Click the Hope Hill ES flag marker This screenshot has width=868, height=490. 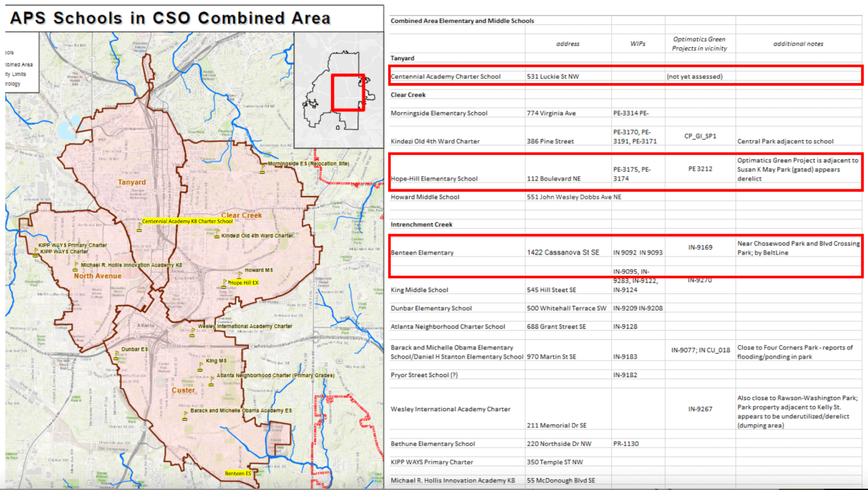click(x=225, y=284)
